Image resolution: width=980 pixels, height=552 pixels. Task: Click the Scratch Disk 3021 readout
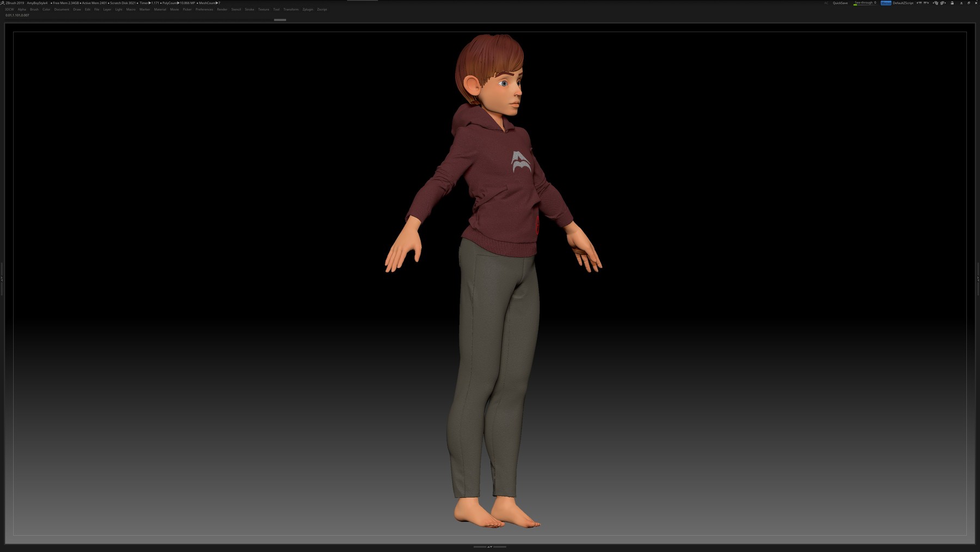[122, 3]
